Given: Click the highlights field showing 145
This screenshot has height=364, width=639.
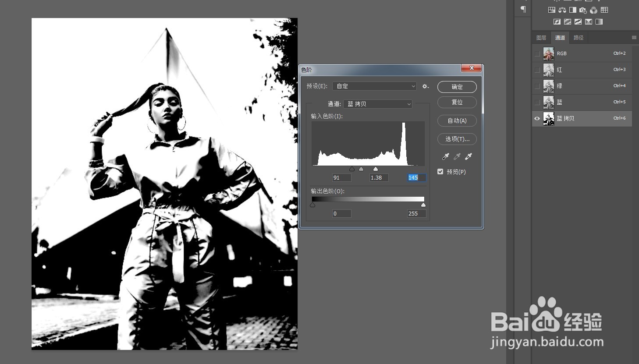Looking at the screenshot, I should point(416,177).
